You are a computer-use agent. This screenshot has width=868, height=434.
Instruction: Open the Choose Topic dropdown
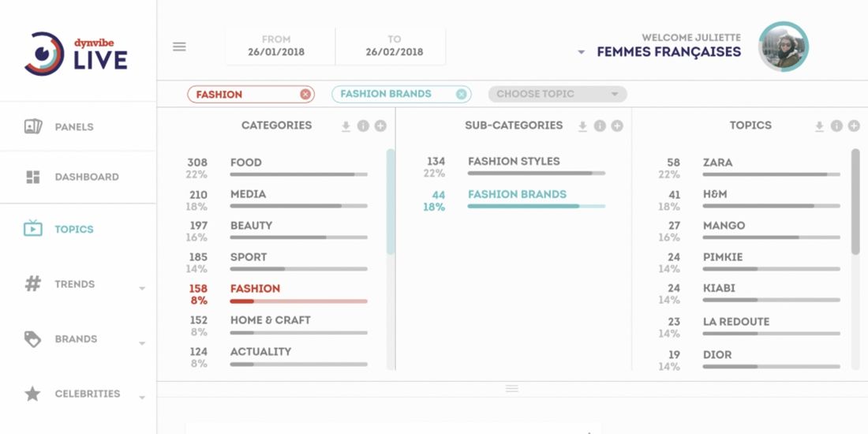557,94
